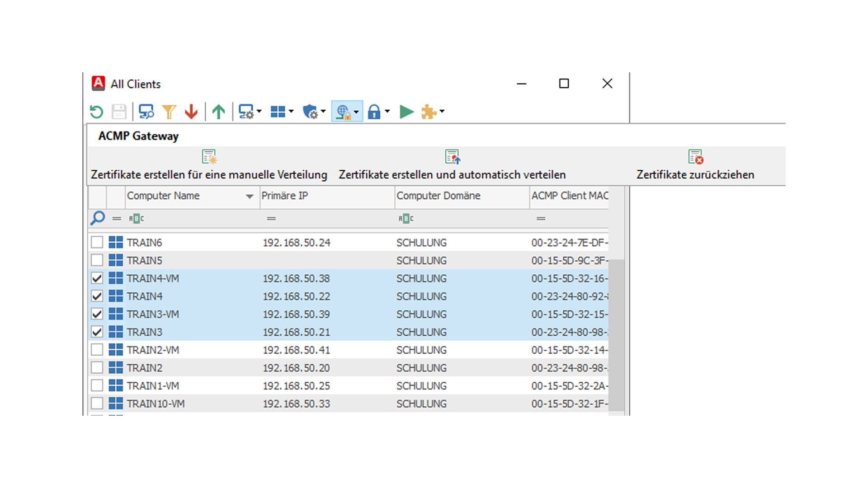Open ABC filter operator for Computer Domäne
This screenshot has height=488, width=868.
pyautogui.click(x=406, y=219)
